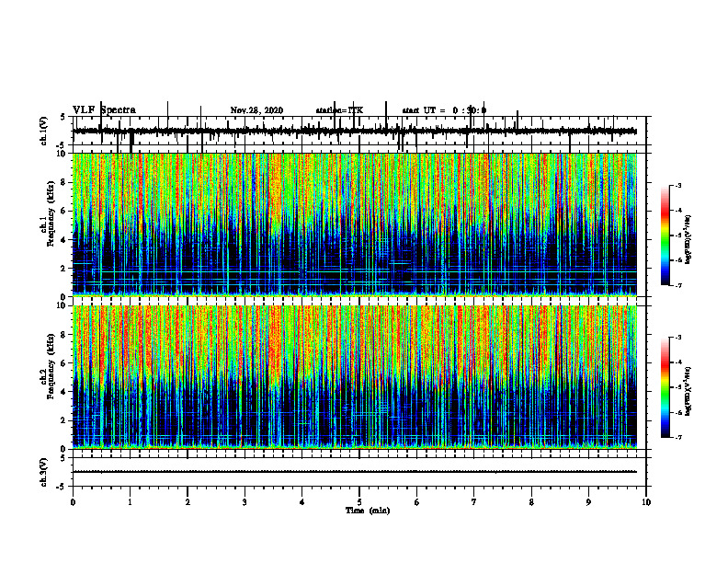Click the ch.1 colorbar "log(PSD)" unit label
Image resolution: width=728 pixels, height=563 pixels.
[x=688, y=239]
